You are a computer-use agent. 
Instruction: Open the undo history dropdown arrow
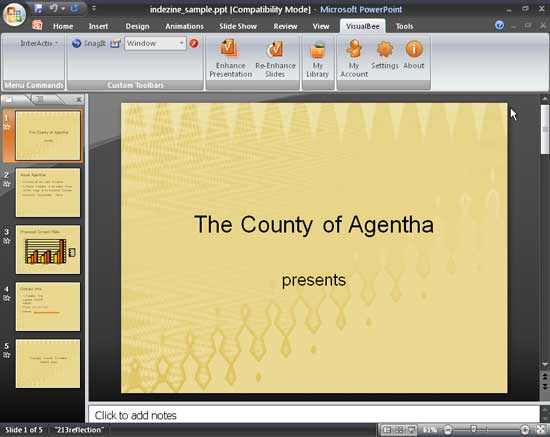[x=63, y=8]
